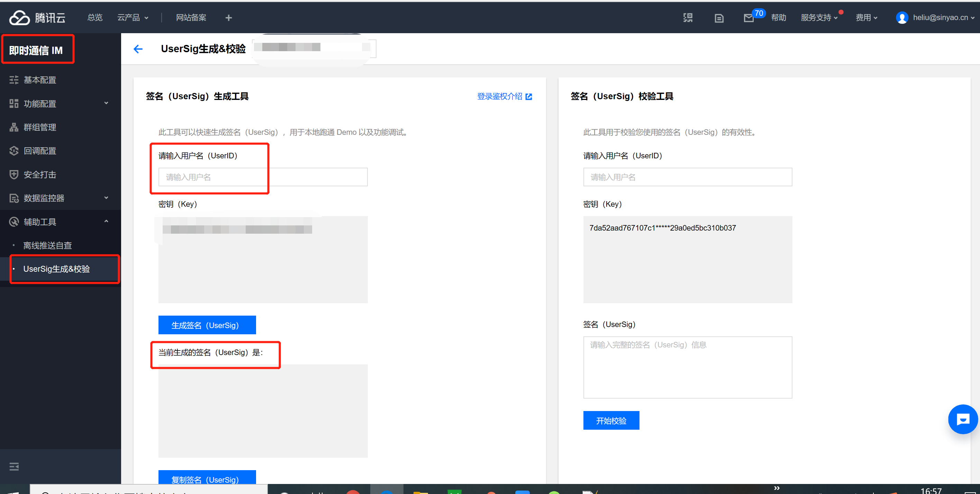Click the 功能配置 grid icon
980x494 pixels.
pyautogui.click(x=14, y=103)
